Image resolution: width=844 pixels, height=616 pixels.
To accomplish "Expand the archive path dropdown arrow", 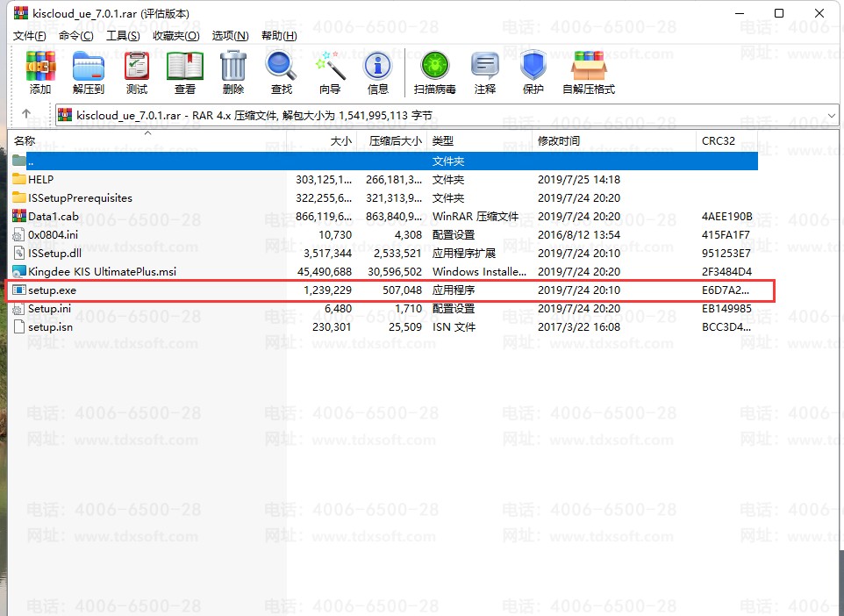I will pyautogui.click(x=832, y=115).
